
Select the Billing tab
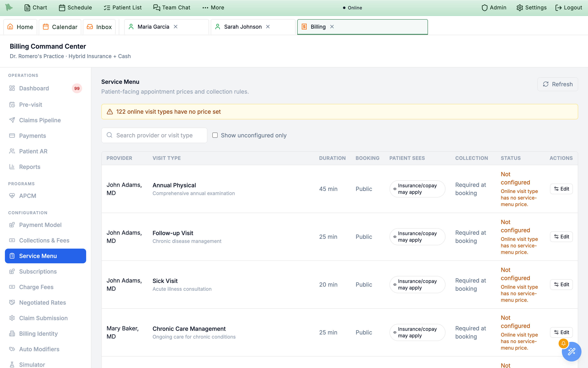[x=362, y=27]
